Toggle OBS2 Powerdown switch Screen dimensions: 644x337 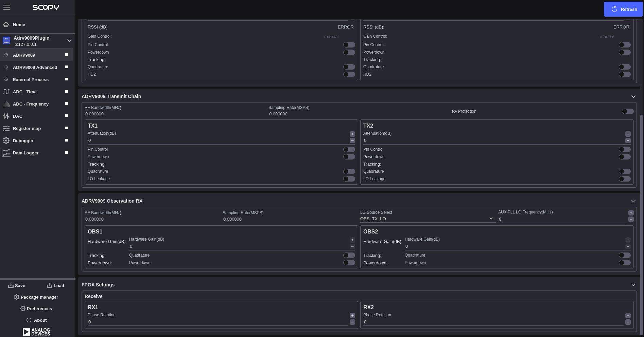coord(625,263)
